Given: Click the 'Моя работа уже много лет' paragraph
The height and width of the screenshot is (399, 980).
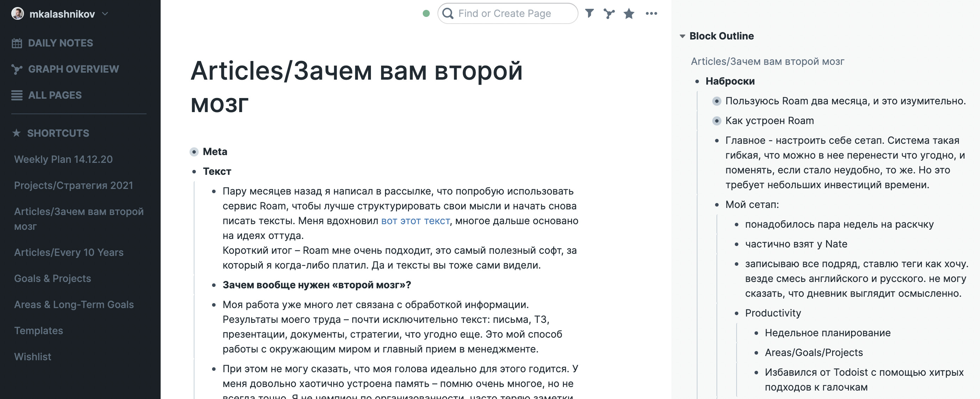Looking at the screenshot, I should (392, 327).
